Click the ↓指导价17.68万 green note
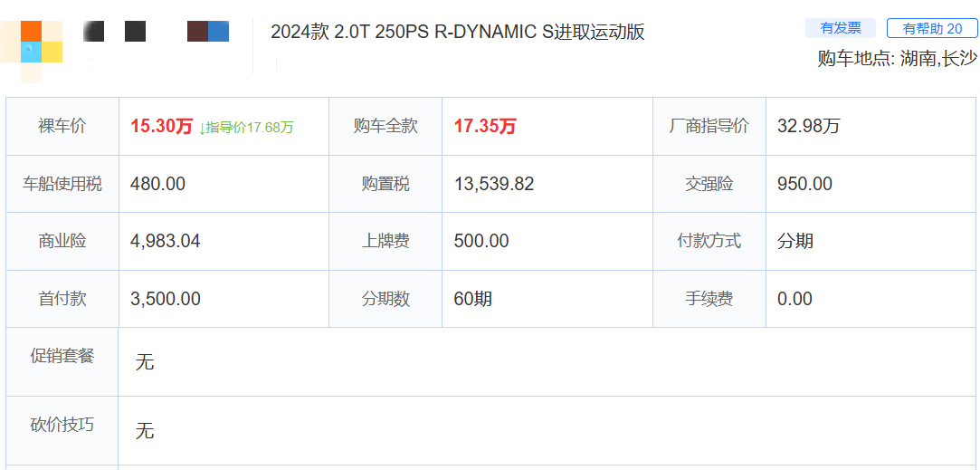Screen dimensions: 980x470 point(245,128)
